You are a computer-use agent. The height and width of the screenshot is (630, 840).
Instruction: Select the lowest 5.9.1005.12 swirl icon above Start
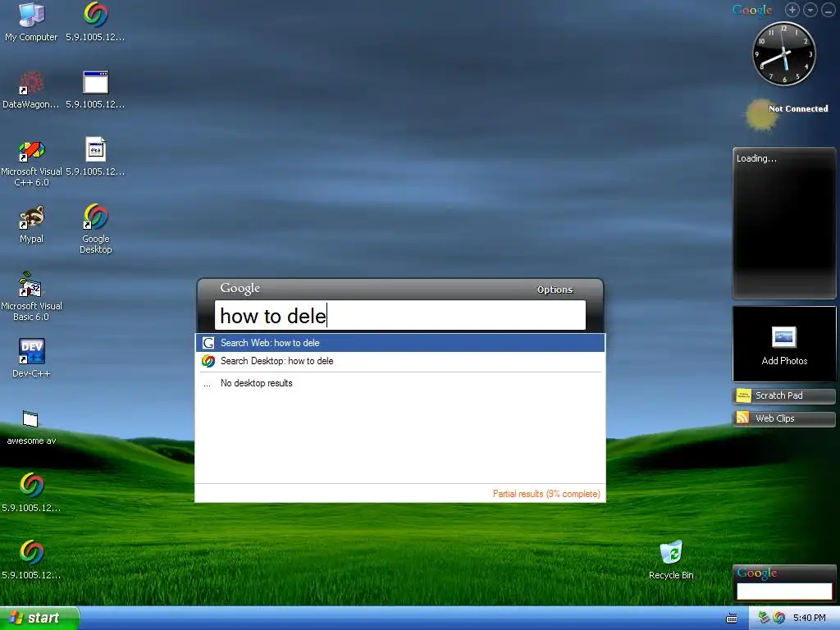[31, 559]
